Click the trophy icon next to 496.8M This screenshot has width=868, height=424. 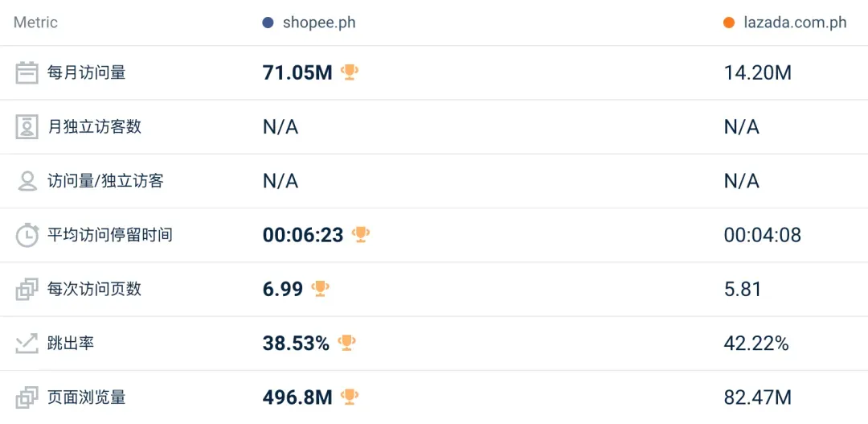coord(350,397)
